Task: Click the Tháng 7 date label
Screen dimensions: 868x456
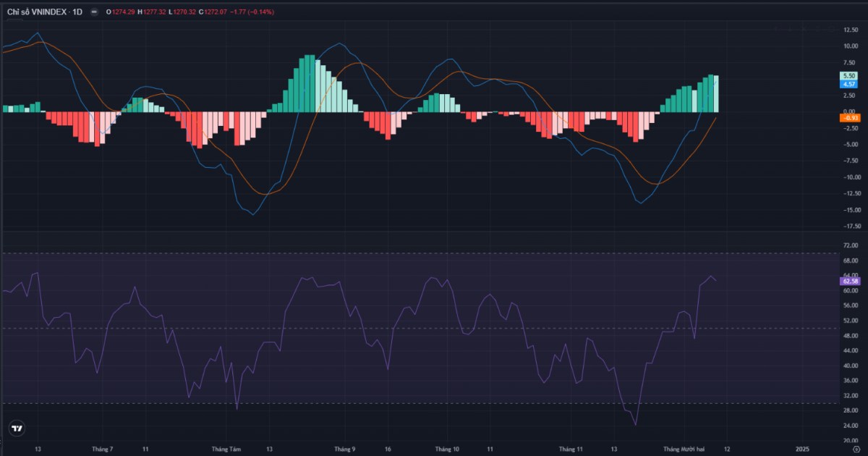Action: click(102, 449)
